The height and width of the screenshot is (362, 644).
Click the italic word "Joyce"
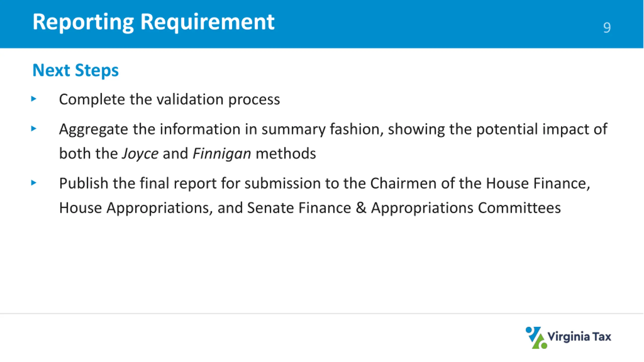(x=140, y=154)
